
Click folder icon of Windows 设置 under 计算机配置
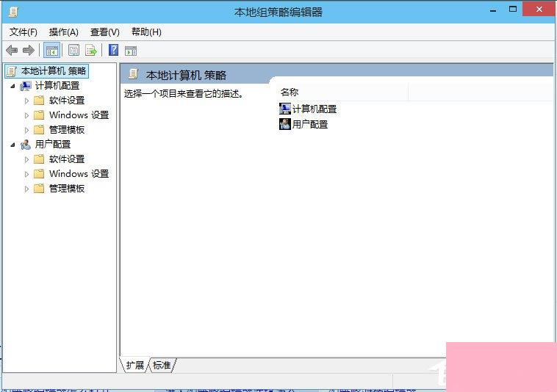tap(39, 115)
